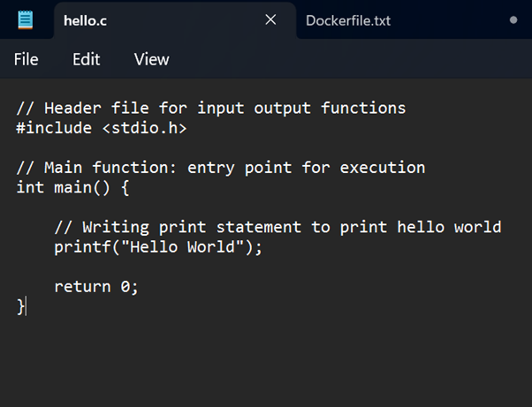Select the hello.c tab

85,20
